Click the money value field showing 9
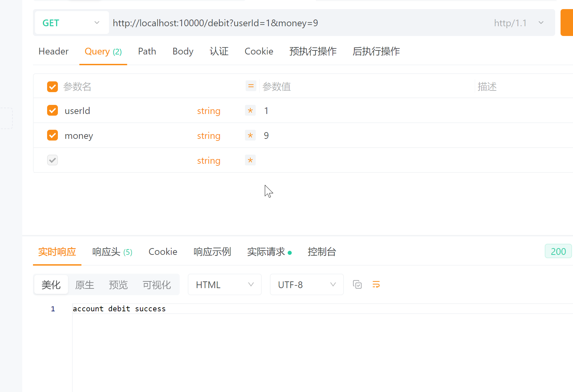The height and width of the screenshot is (392, 573). click(x=367, y=135)
